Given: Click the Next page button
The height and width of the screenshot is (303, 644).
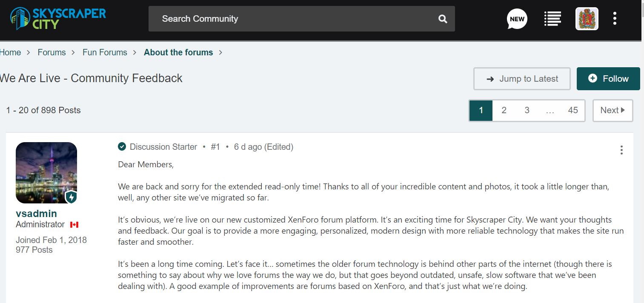Looking at the screenshot, I should (x=613, y=110).
